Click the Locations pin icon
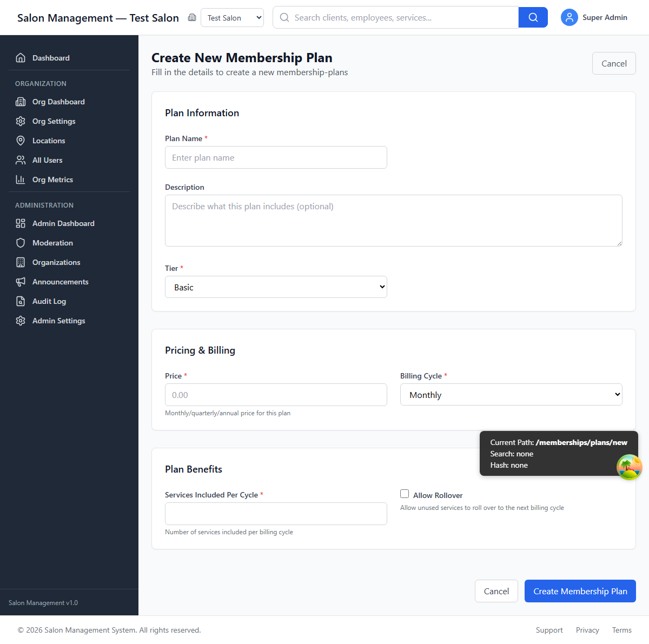Image resolution: width=649 pixels, height=644 pixels. click(x=21, y=141)
